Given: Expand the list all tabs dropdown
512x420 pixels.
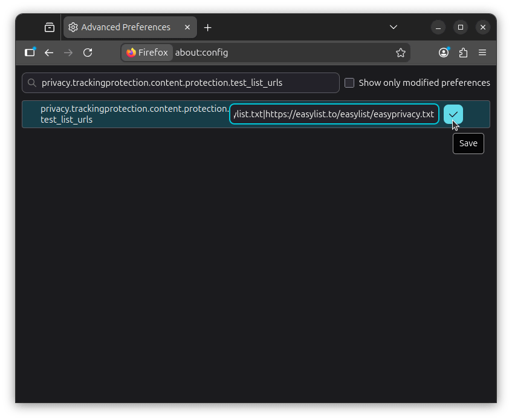Looking at the screenshot, I should (394, 27).
